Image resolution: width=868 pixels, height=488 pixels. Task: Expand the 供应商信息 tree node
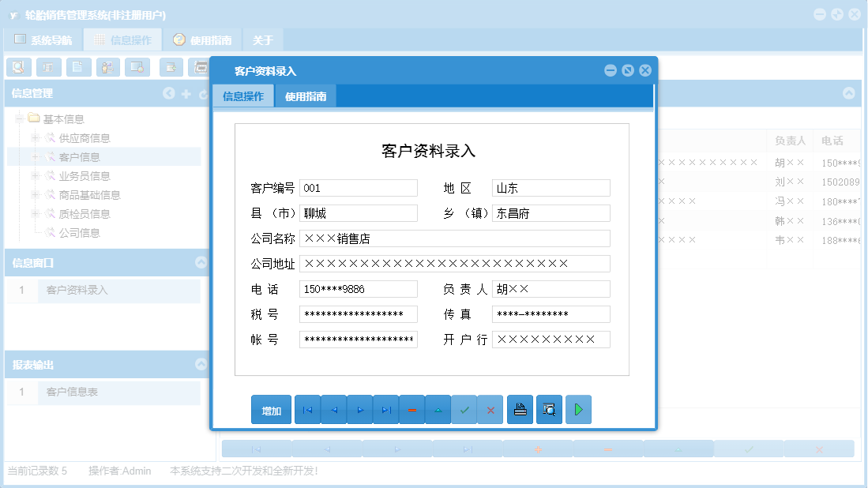(x=34, y=137)
